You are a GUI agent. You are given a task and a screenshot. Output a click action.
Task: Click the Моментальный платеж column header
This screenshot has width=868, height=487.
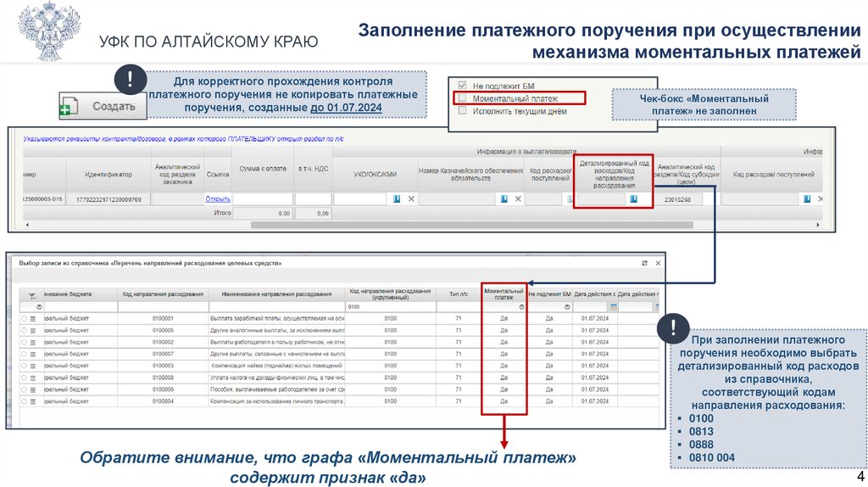click(x=504, y=294)
